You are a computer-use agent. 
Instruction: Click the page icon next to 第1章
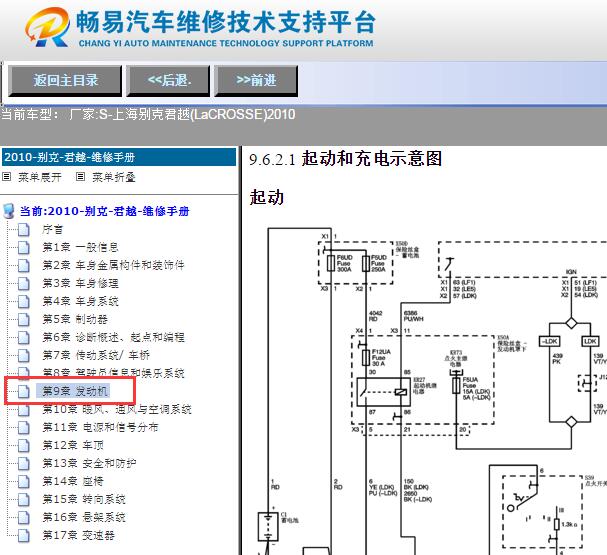[24, 247]
